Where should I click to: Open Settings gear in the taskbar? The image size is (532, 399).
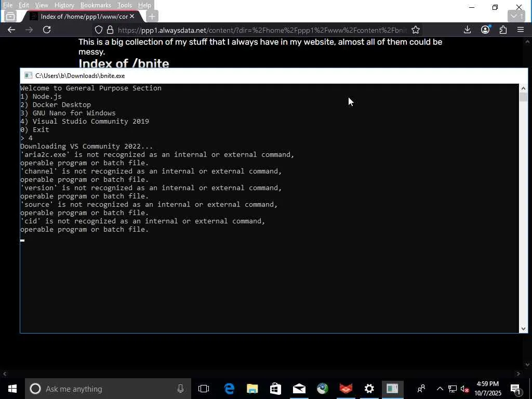click(x=369, y=389)
